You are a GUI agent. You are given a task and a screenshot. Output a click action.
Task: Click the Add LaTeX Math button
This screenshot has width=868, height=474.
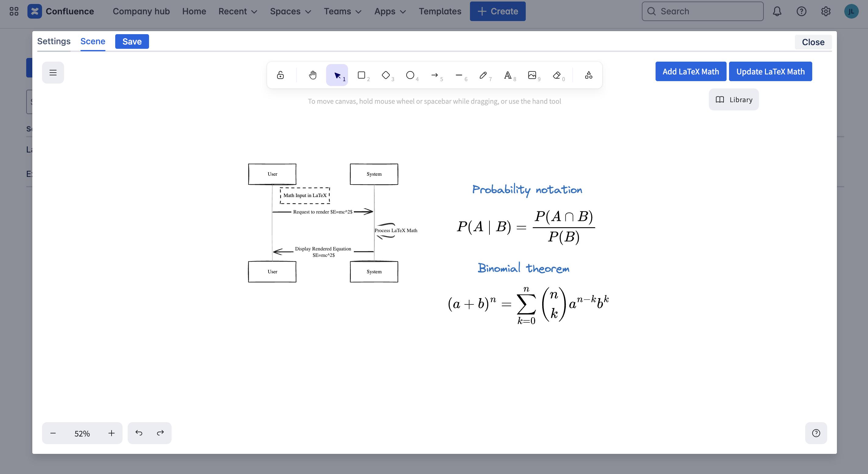coord(691,71)
